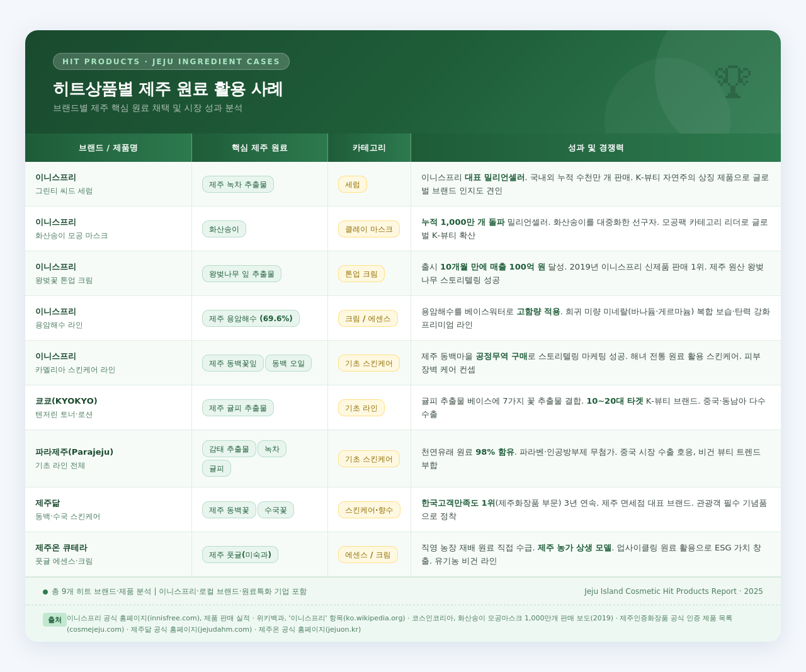Click the 감태 추출물 ingredient chip
This screenshot has height=672, width=806.
(229, 448)
